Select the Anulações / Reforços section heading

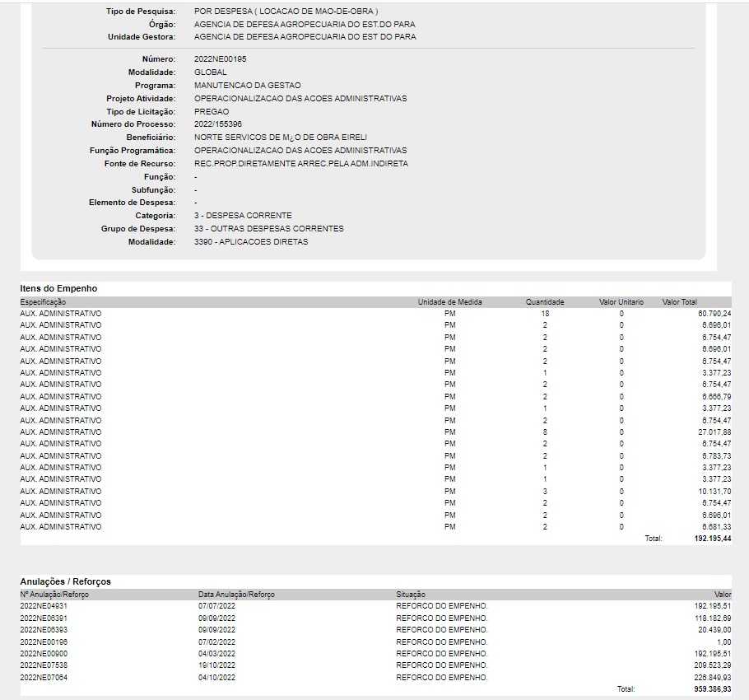tap(66, 581)
